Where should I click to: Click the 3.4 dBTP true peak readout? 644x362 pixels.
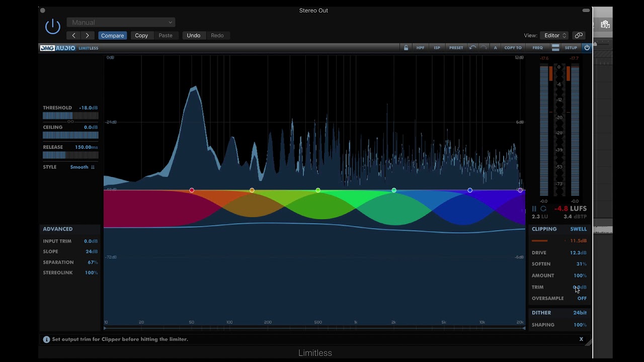point(575,217)
